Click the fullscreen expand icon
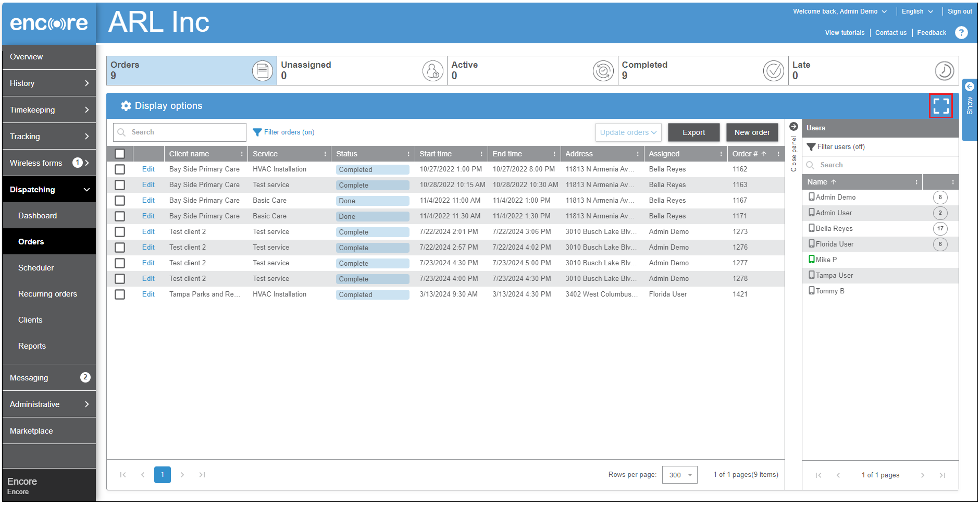The image size is (980, 505). (940, 106)
